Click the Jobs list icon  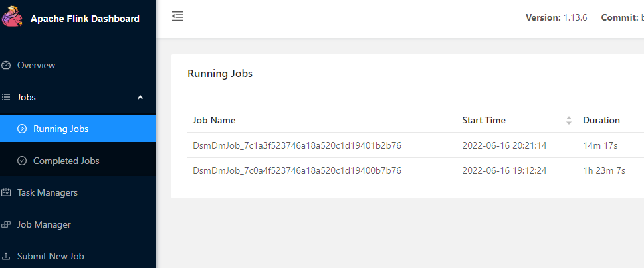6,97
